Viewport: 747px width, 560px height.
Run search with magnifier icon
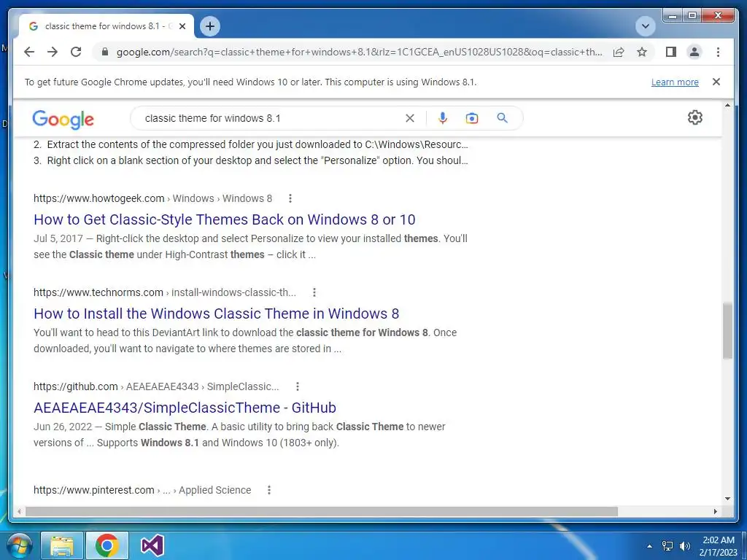click(502, 118)
